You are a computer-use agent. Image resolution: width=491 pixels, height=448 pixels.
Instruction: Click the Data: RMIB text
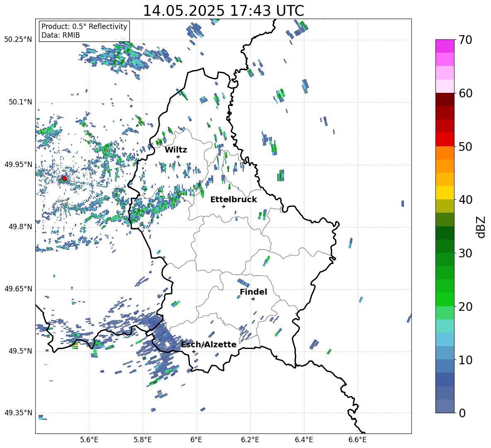pyautogui.click(x=61, y=35)
